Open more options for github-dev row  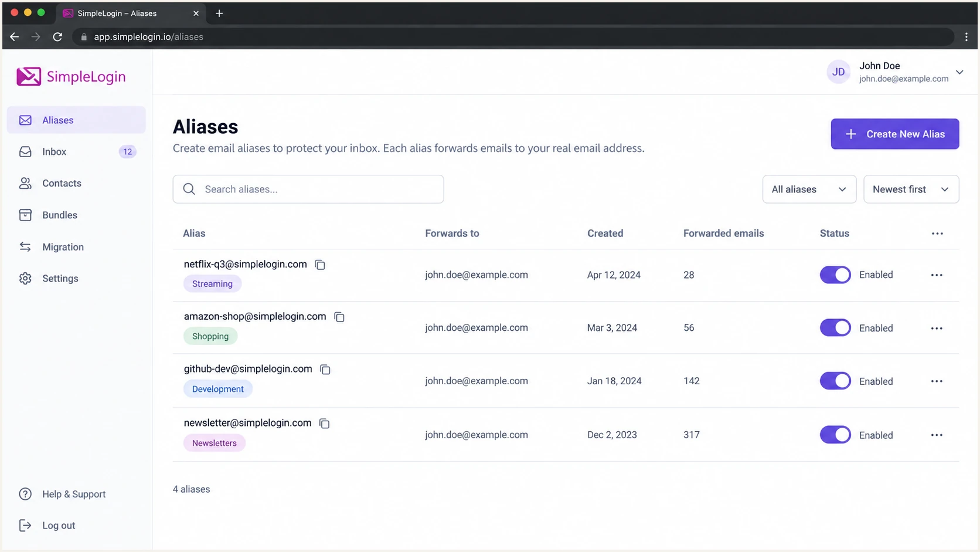pos(937,381)
